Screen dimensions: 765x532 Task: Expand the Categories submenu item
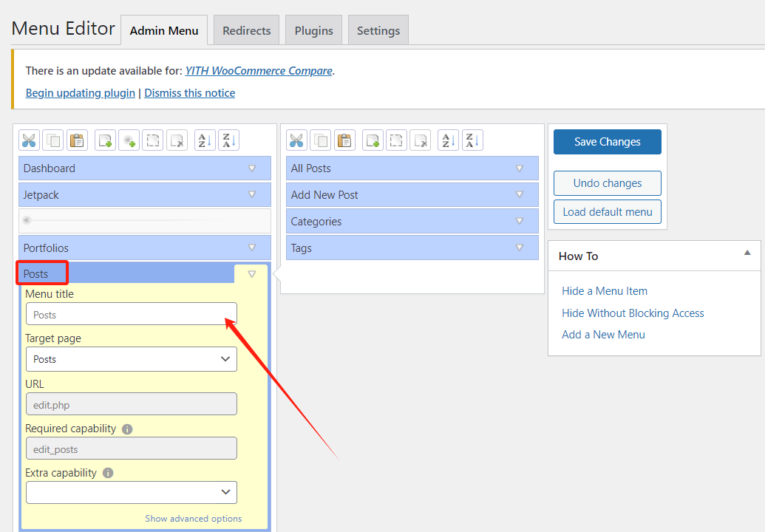(519, 222)
